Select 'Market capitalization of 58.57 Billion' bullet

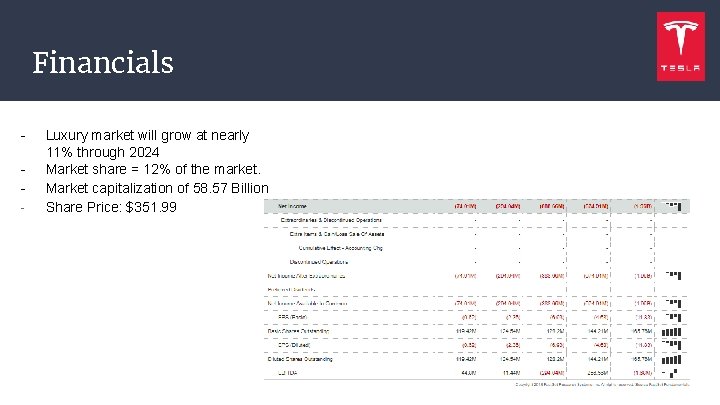tap(157, 188)
